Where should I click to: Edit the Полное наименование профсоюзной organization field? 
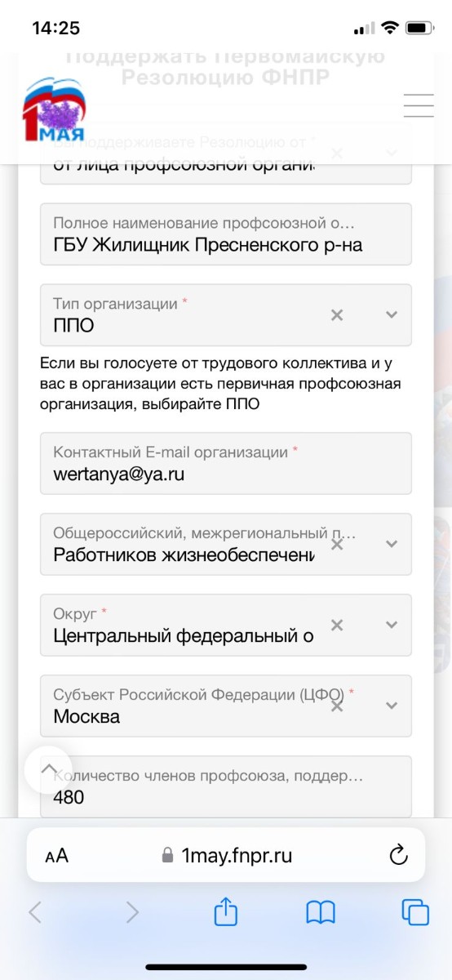(x=226, y=234)
